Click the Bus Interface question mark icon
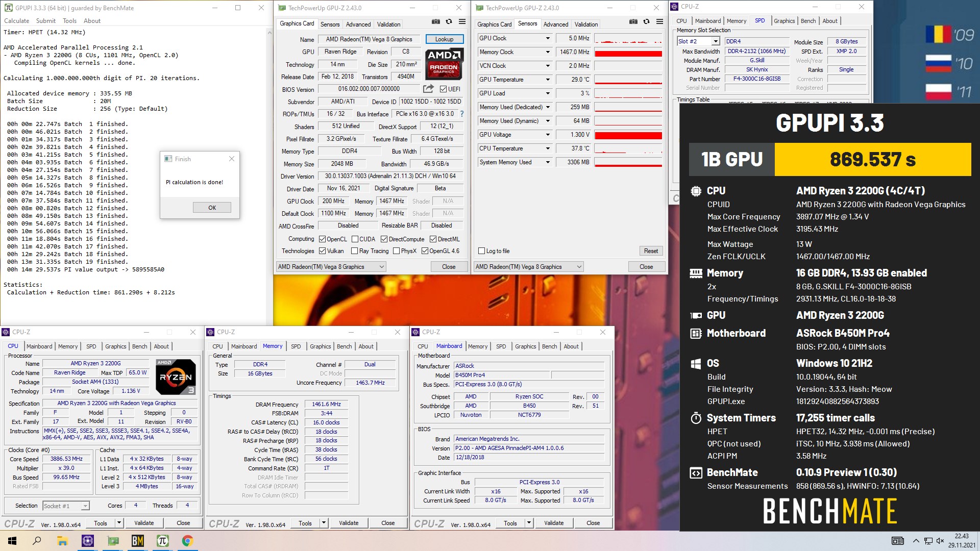 (462, 114)
